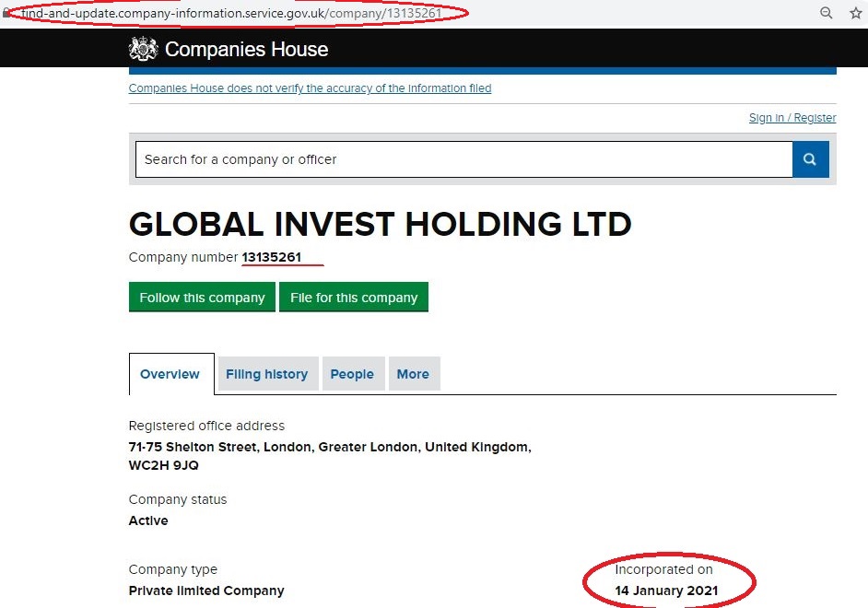Screen dimensions: 868x608
Task: Open the Sign in / Register link
Action: (x=792, y=118)
